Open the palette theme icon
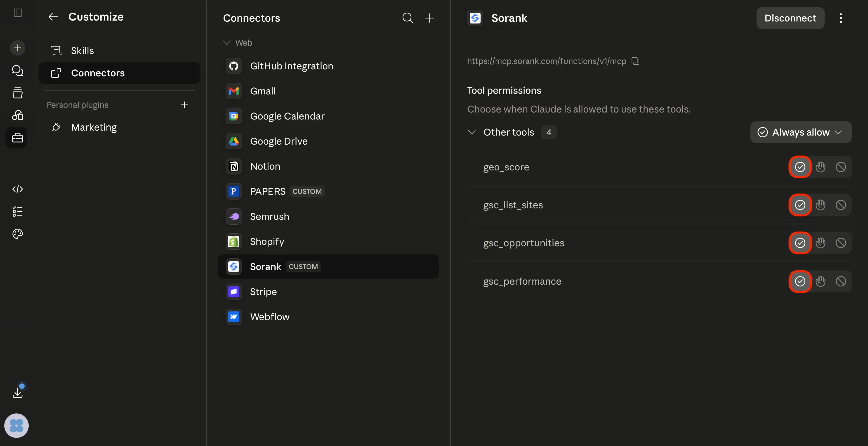Screen dimensions: 868x446 tap(18, 234)
